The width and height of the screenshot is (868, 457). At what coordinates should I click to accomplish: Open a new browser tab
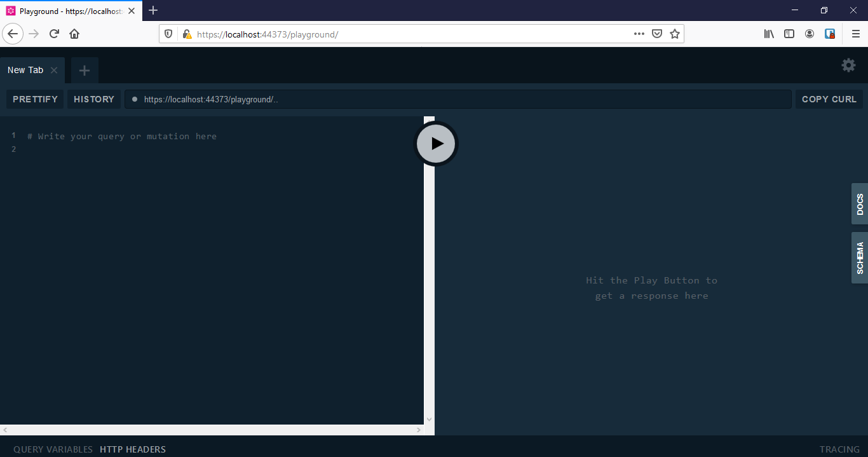coord(153,10)
